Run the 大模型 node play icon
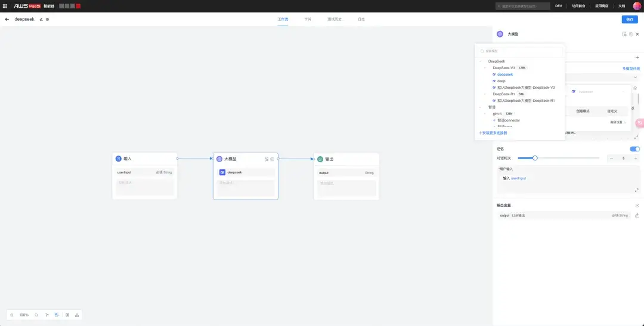Screen dimensions: 644x326 pos(272,159)
